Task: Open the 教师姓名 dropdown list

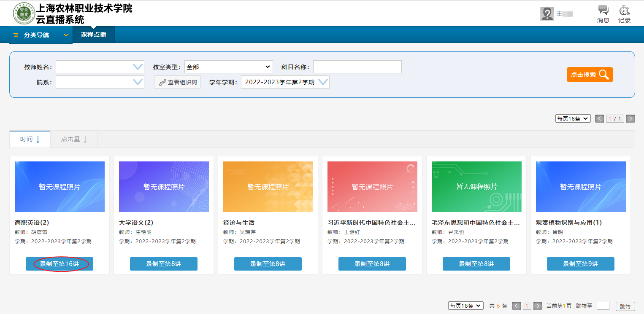Action: click(138, 67)
